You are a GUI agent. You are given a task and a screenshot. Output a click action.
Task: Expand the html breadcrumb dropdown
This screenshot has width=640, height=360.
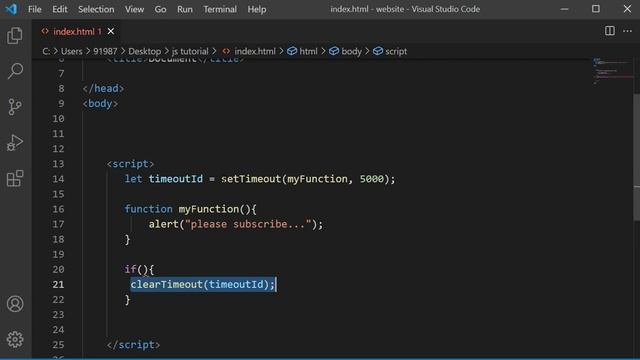click(308, 51)
